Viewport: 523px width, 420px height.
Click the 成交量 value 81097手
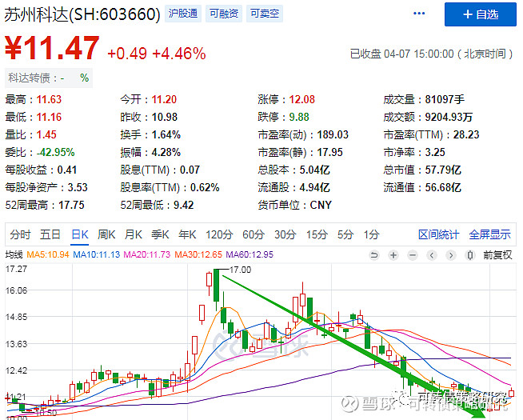pos(445,99)
